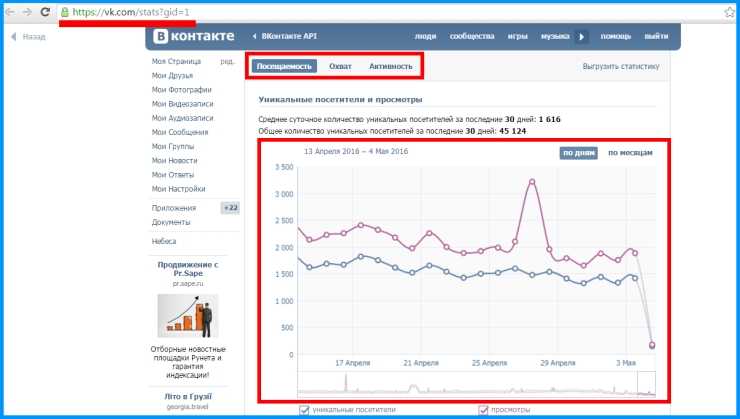740x419 pixels.
Task: Open Мои Настройки in sidebar
Action: tap(178, 189)
